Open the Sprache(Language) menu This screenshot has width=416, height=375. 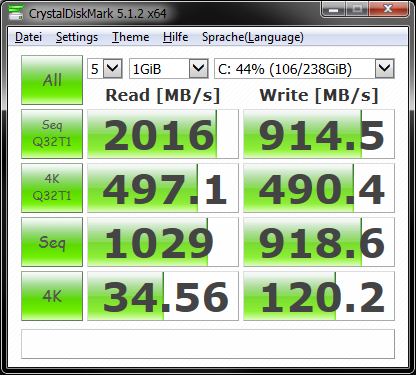(x=252, y=37)
